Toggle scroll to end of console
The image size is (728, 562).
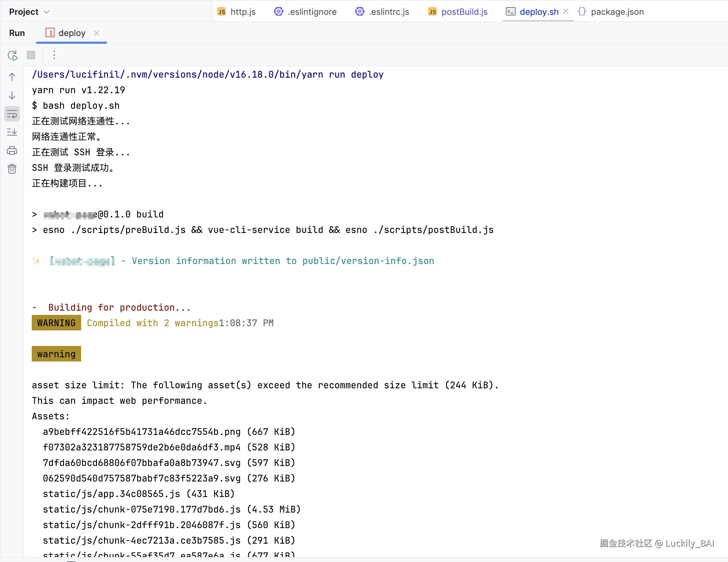(12, 132)
